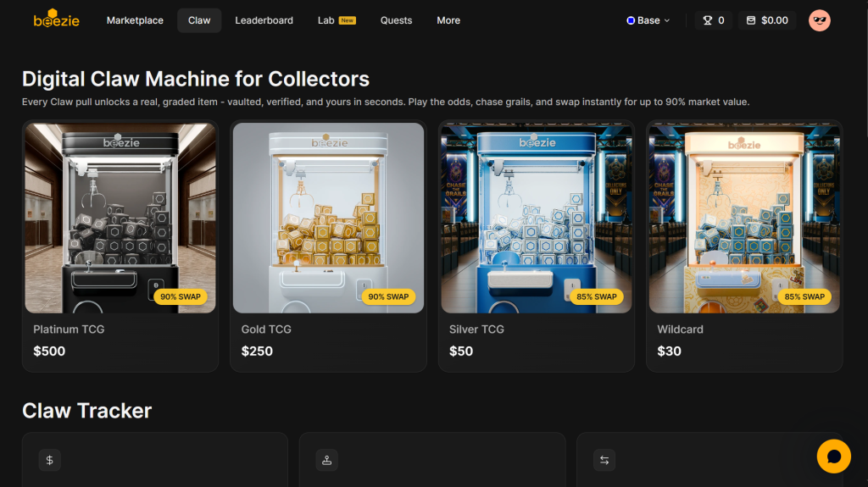Open the Lab section

[337, 20]
